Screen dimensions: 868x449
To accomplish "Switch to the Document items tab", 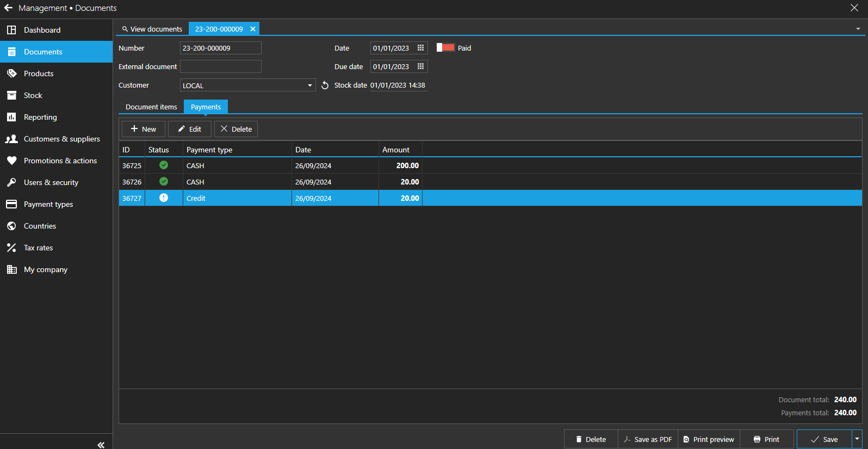I will coord(151,107).
